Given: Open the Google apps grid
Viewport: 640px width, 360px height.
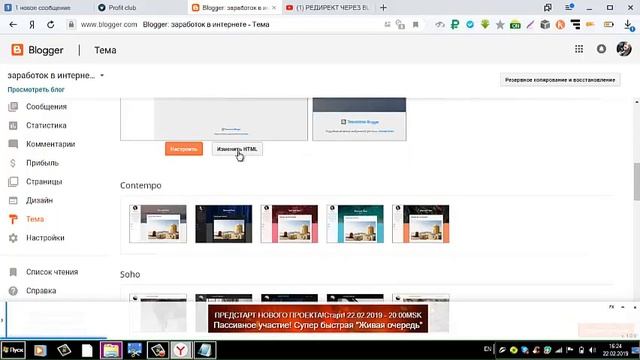Looking at the screenshot, I should (579, 49).
